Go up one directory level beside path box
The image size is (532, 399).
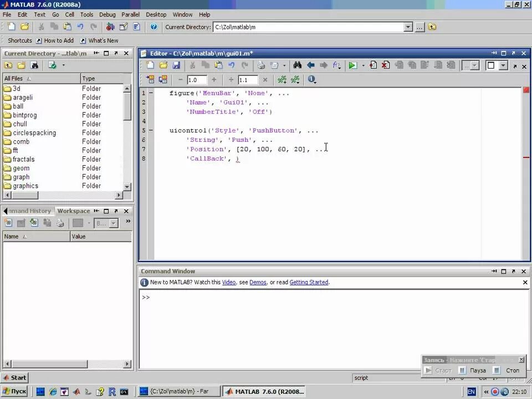point(432,27)
